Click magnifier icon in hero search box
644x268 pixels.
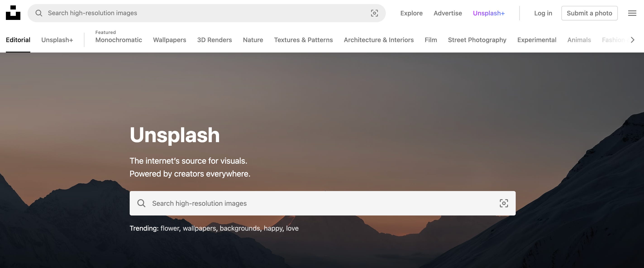tap(141, 203)
